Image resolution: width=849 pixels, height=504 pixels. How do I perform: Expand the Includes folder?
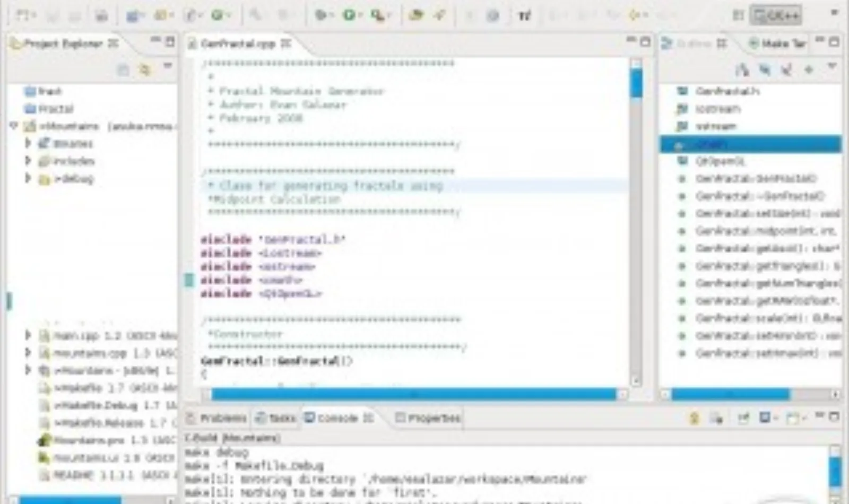[28, 160]
